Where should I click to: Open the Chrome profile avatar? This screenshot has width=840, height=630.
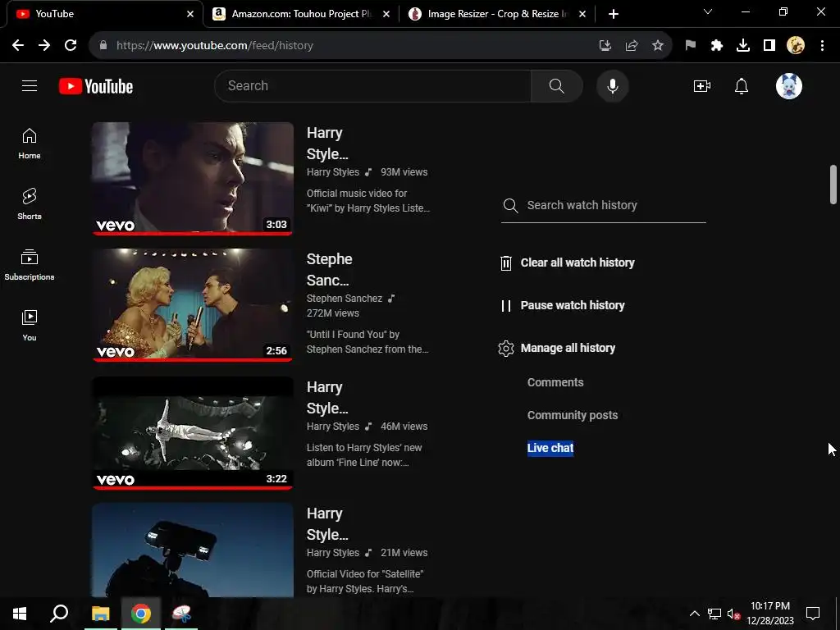tap(796, 46)
